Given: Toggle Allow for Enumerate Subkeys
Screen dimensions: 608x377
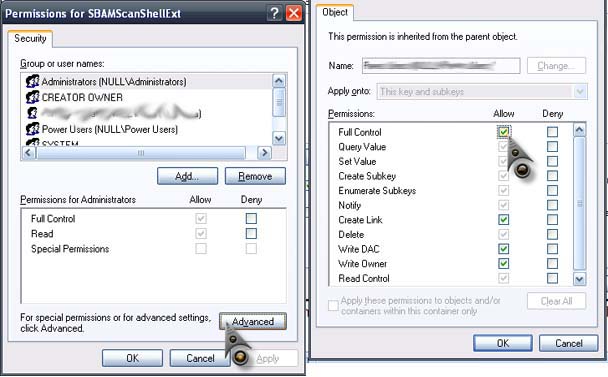Looking at the screenshot, I should [503, 190].
